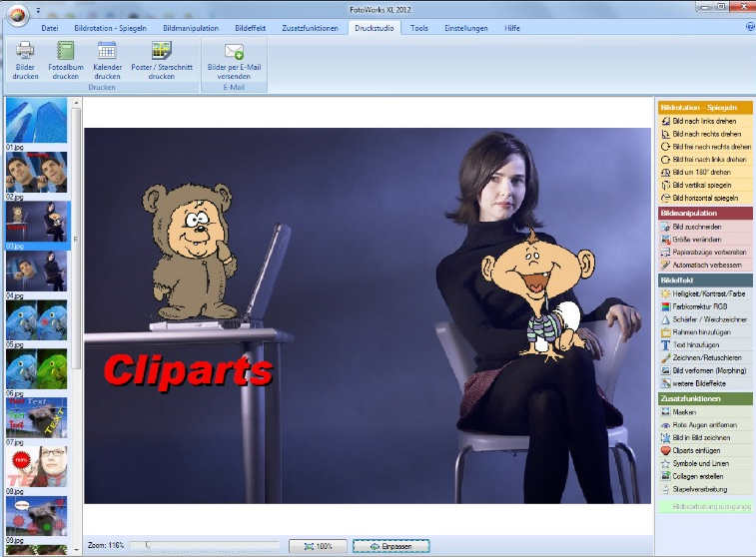Viewport: 756px width, 557px height.
Task: Open Fotoalbum drucken
Action: coord(66,61)
